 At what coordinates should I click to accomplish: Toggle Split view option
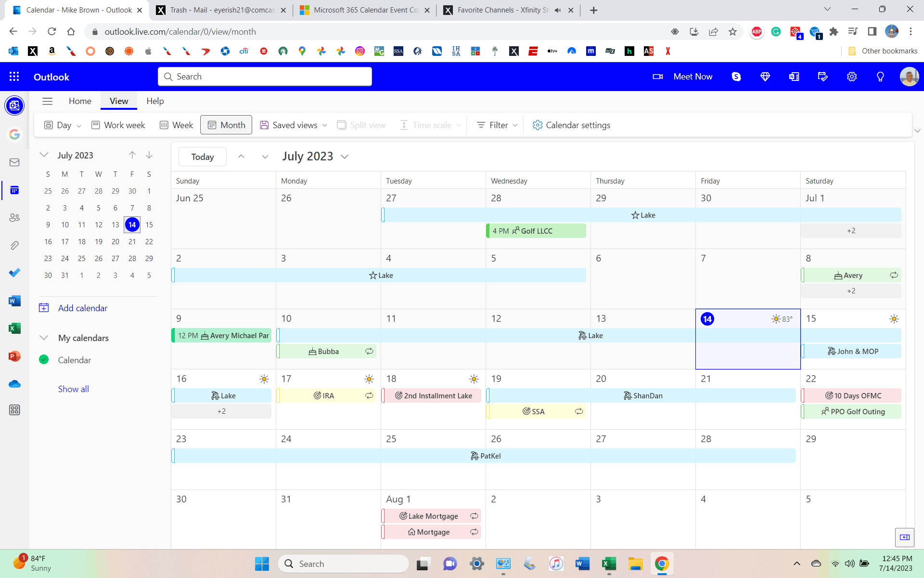coord(361,125)
